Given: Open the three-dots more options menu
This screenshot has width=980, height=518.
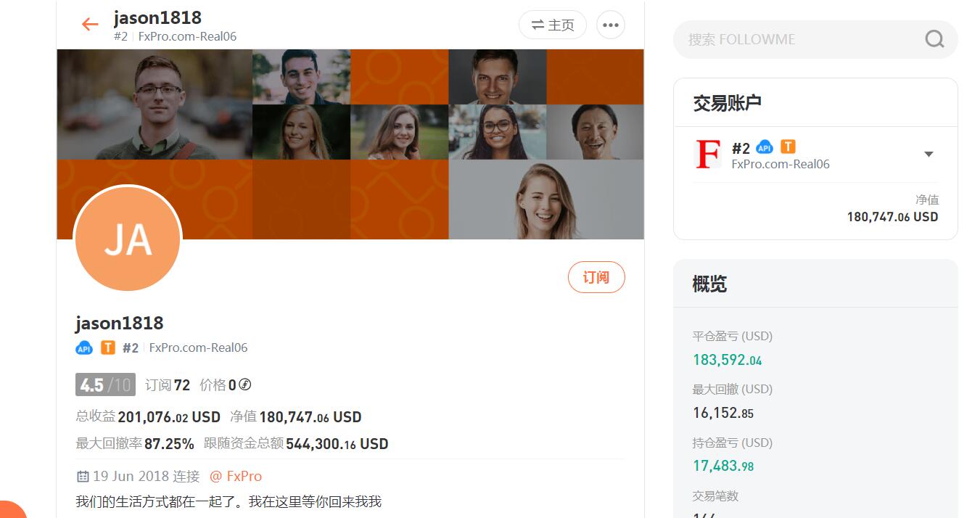Looking at the screenshot, I should (611, 25).
